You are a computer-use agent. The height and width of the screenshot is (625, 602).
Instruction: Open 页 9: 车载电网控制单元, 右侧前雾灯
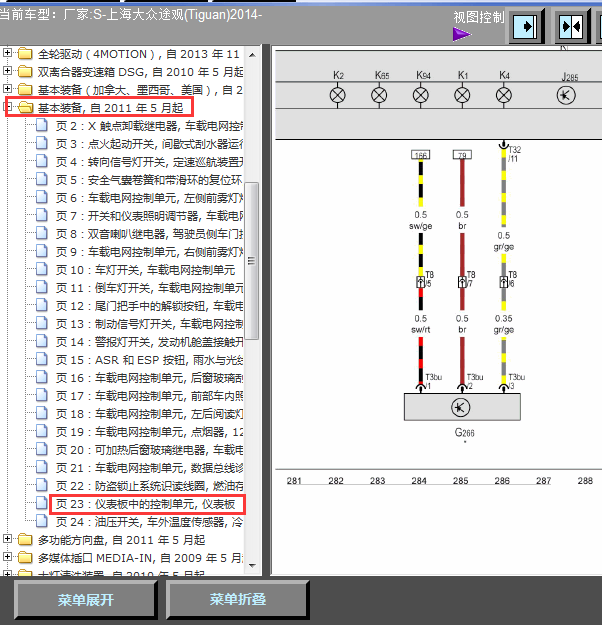coord(150,252)
